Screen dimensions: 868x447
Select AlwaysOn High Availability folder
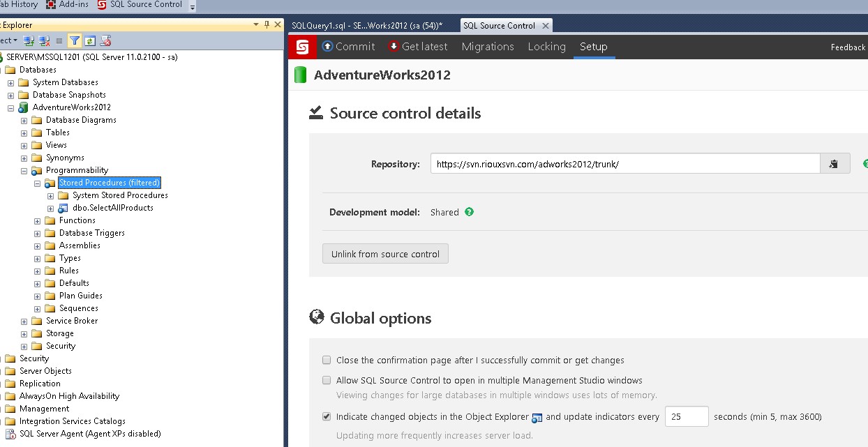pos(69,396)
